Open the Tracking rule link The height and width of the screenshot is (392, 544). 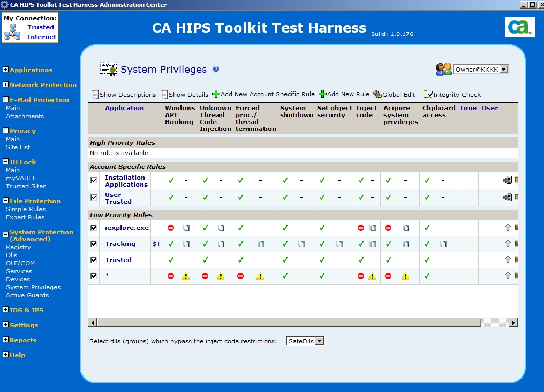[x=120, y=244]
